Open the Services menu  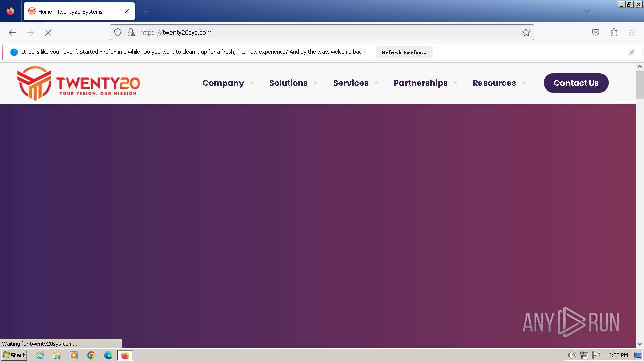coord(351,83)
